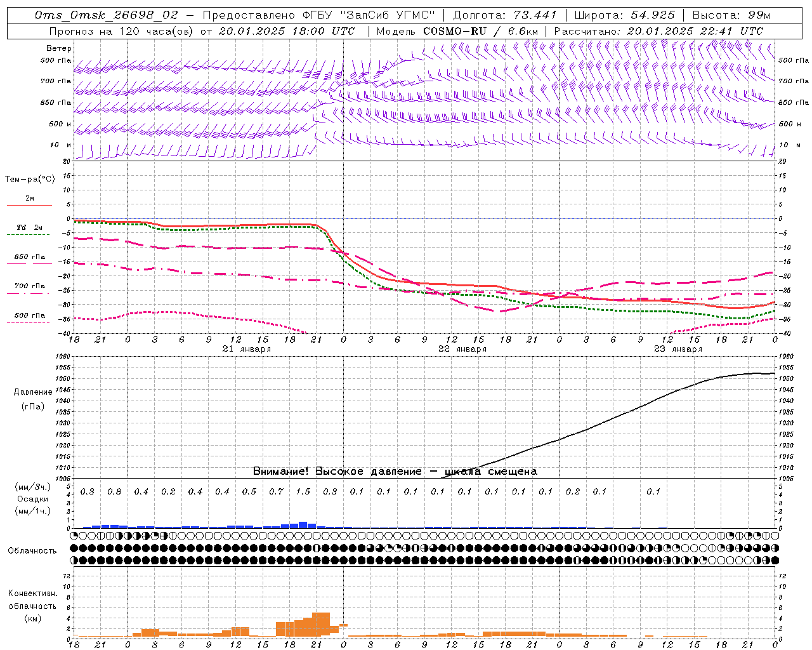
Task: Click the Осадки panel label
Action: click(x=32, y=499)
